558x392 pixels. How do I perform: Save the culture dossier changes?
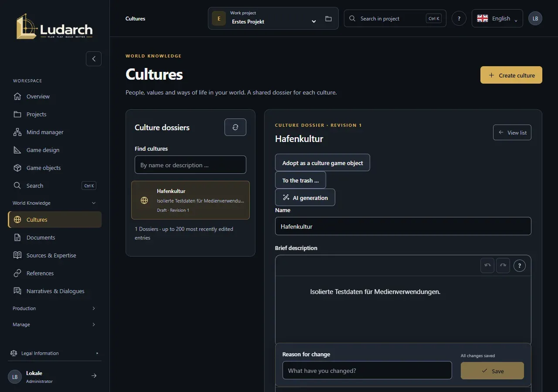click(492, 371)
